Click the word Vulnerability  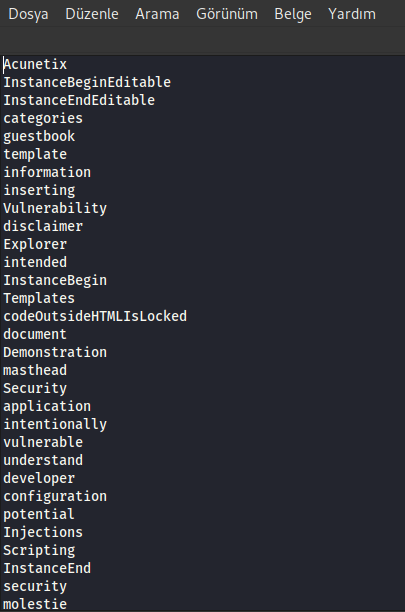[x=55, y=208]
